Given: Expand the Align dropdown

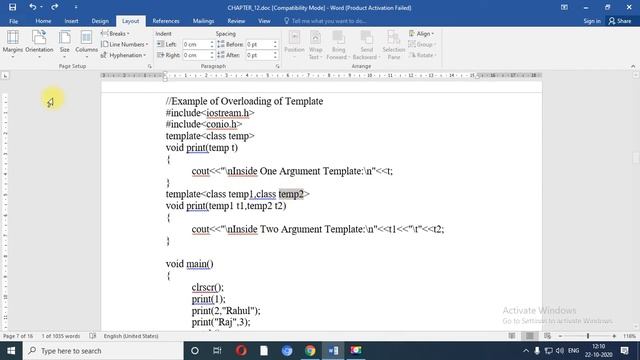Looking at the screenshot, I should 422,33.
